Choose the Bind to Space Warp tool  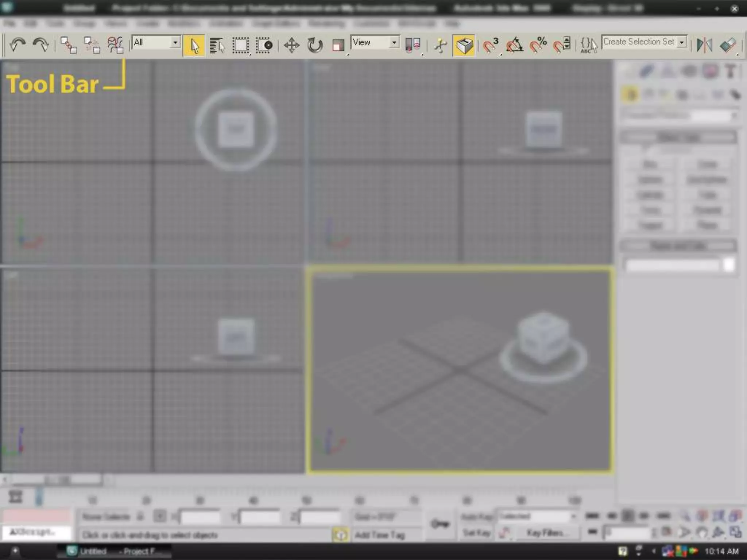click(x=115, y=45)
